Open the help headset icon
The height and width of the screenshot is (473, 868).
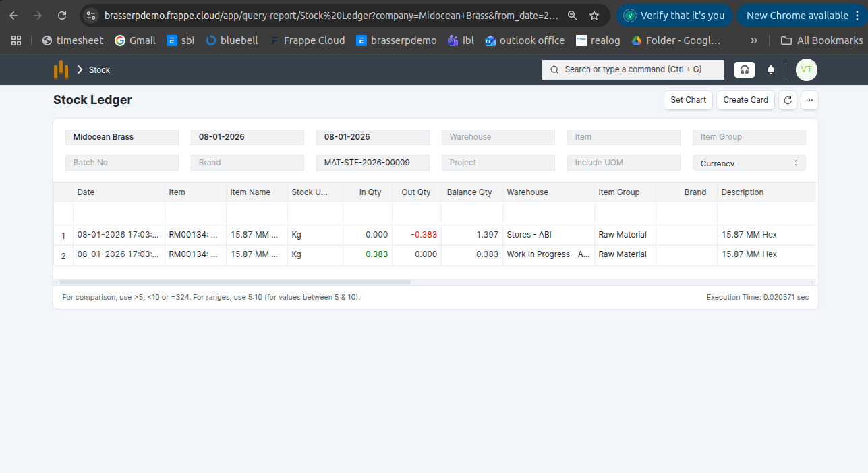745,69
